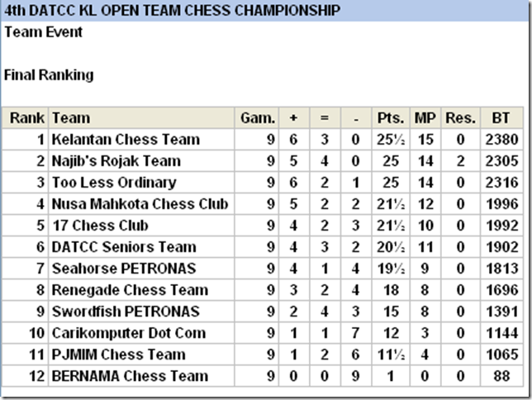Sort by the Team column header
This screenshot has width=532, height=400.
pos(71,118)
